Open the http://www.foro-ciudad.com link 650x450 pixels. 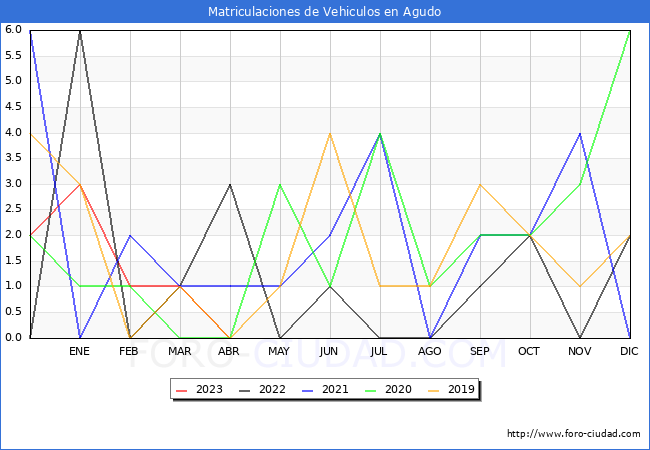[574, 434]
